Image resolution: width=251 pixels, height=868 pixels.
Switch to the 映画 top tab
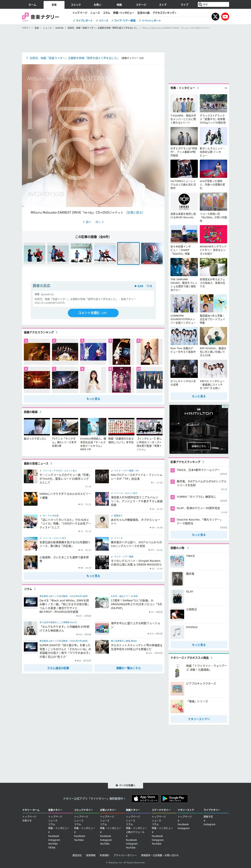pos(119,5)
